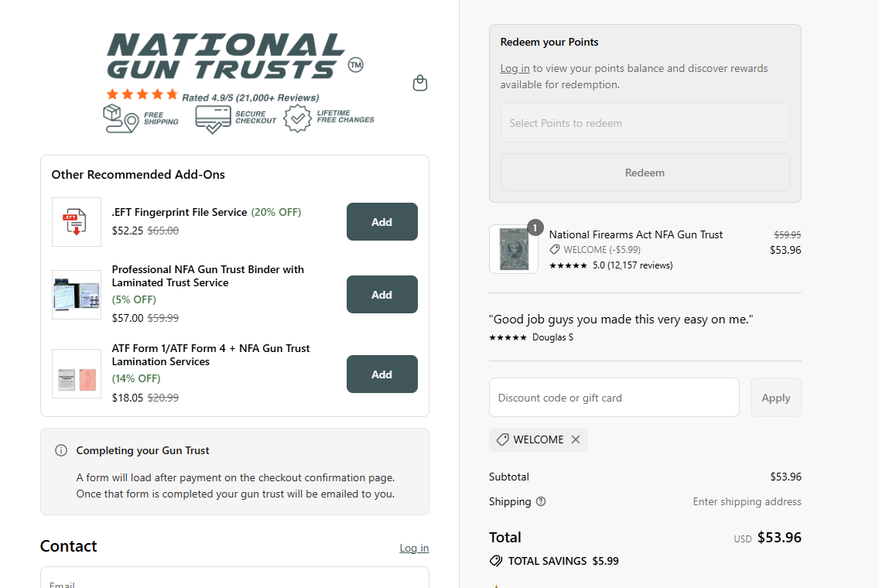This screenshot has width=879, height=588.
Task: Click the '(20% OFF)' discount label
Action: point(275,212)
